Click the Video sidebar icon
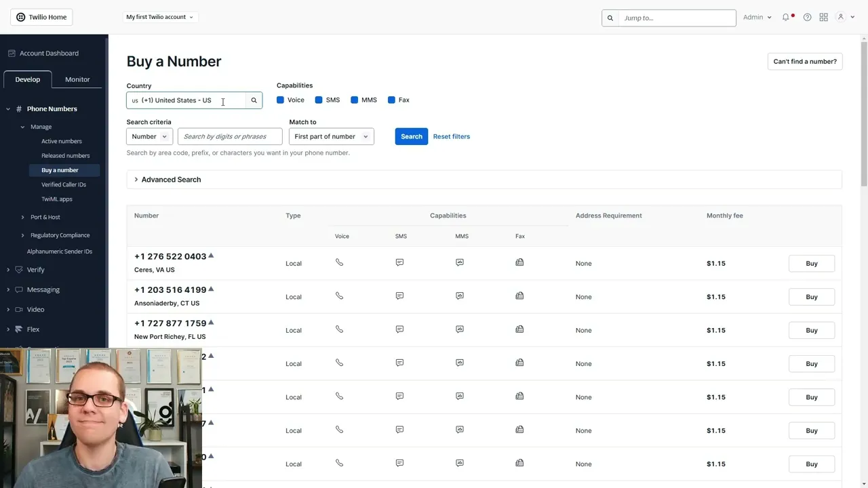This screenshot has height=488, width=868. (x=19, y=310)
